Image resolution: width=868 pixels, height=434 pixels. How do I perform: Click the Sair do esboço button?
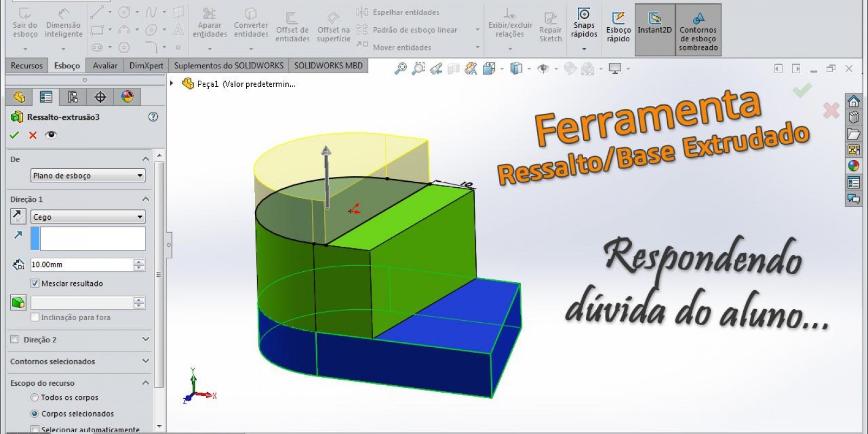[25, 24]
